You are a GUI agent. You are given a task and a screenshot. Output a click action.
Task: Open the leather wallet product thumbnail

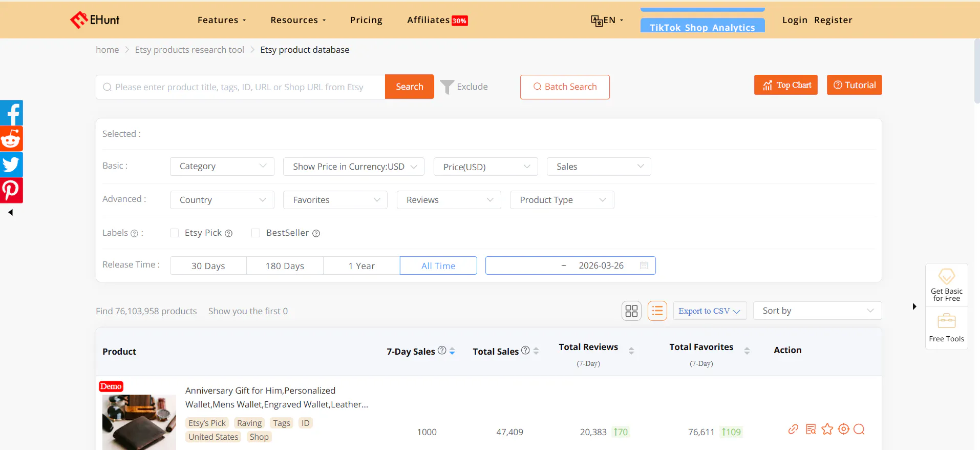coord(139,422)
